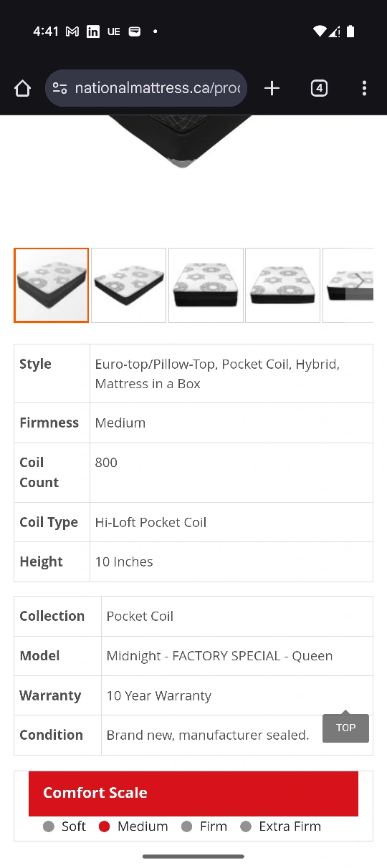Viewport: 387px width, 868px height.
Task: Select the first highlighted mattress thumbnail
Action: click(52, 285)
